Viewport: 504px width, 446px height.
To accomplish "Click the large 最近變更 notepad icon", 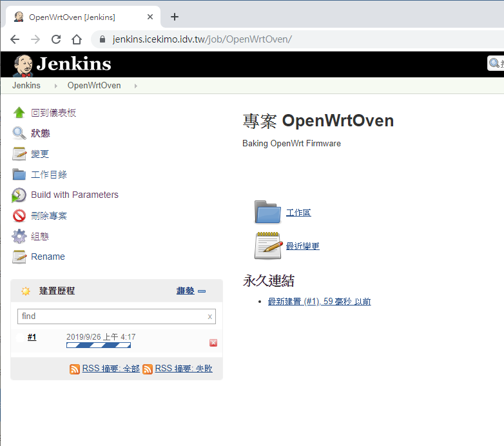I will point(268,246).
